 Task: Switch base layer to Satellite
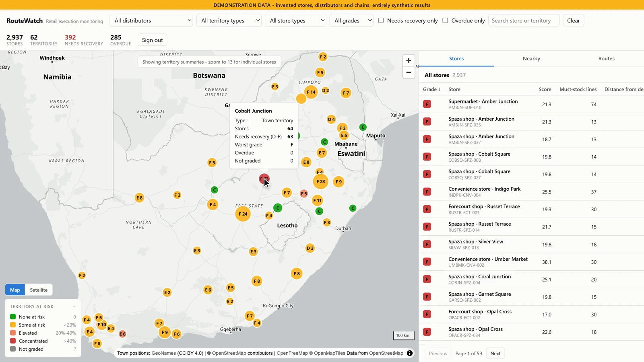pos(39,290)
